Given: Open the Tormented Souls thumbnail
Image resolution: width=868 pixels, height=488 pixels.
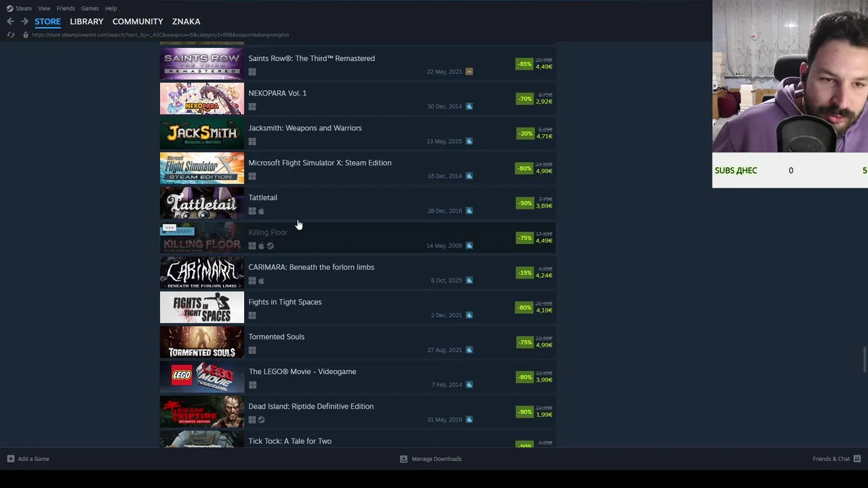Looking at the screenshot, I should (202, 342).
